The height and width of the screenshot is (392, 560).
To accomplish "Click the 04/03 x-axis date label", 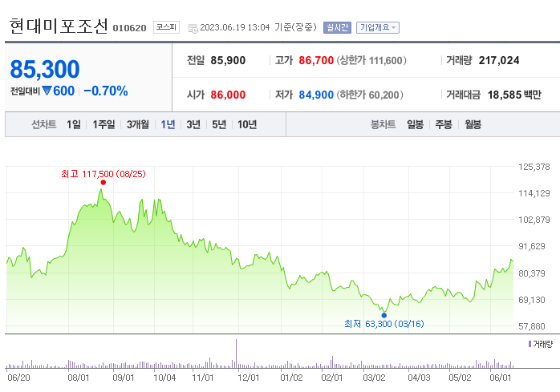I will click(x=420, y=378).
